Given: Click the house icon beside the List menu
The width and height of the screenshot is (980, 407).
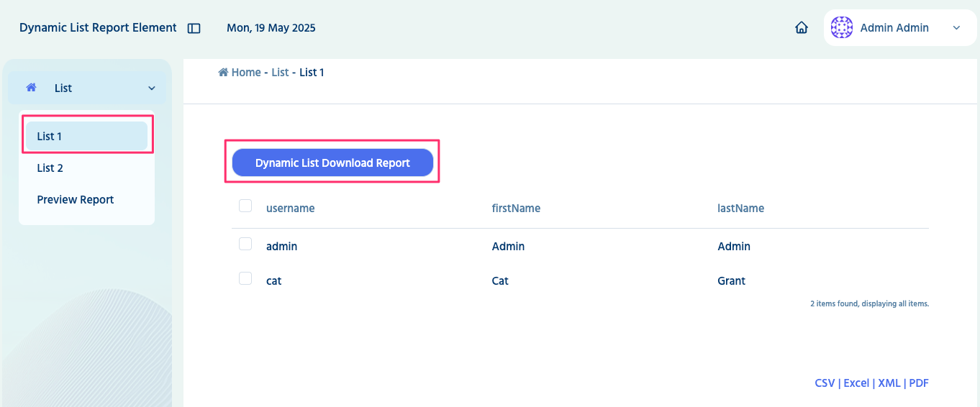Looking at the screenshot, I should tap(31, 88).
